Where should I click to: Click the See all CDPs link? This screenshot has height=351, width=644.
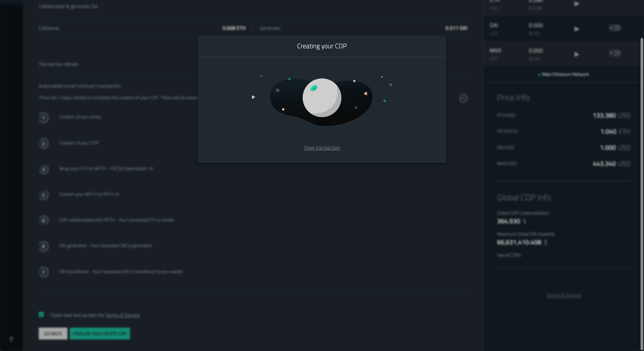point(509,255)
